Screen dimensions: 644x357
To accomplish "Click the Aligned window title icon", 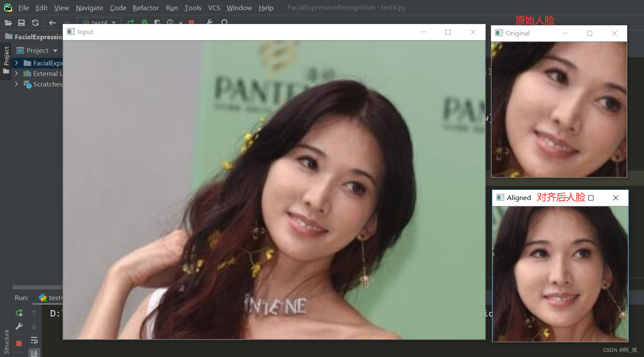I will click(500, 197).
